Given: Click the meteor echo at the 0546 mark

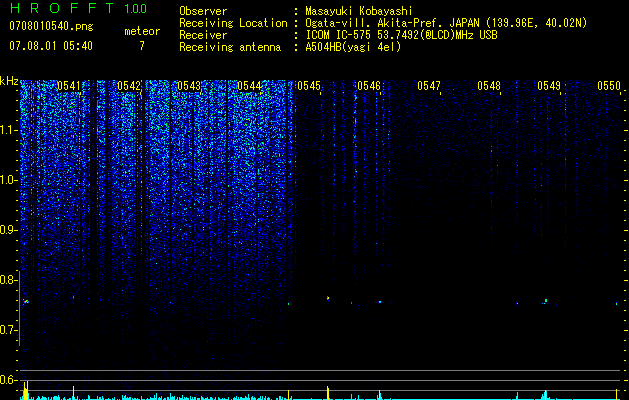Looking at the screenshot, I should 379,302.
